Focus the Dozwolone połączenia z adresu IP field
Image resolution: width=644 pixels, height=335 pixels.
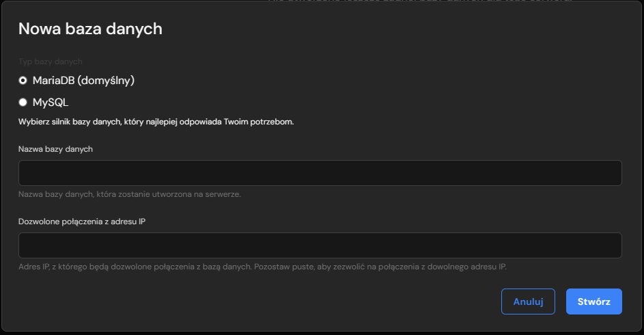click(x=320, y=245)
